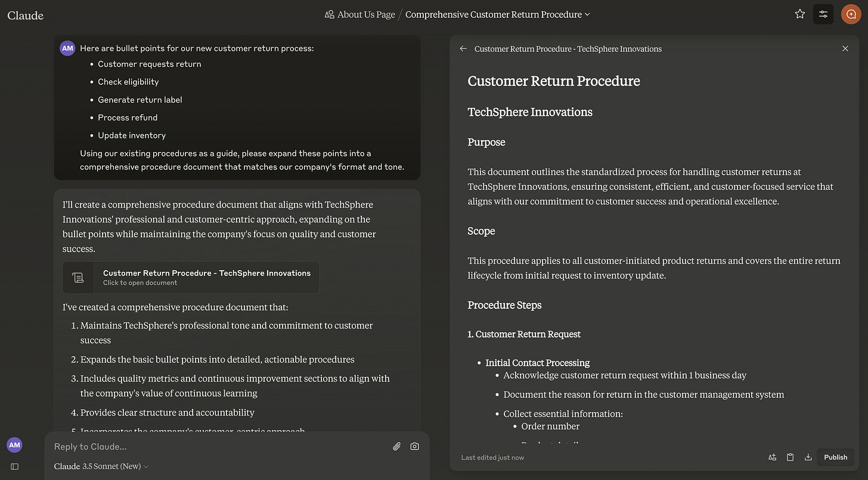Star this conversation
Image resolution: width=868 pixels, height=480 pixels.
click(x=800, y=14)
